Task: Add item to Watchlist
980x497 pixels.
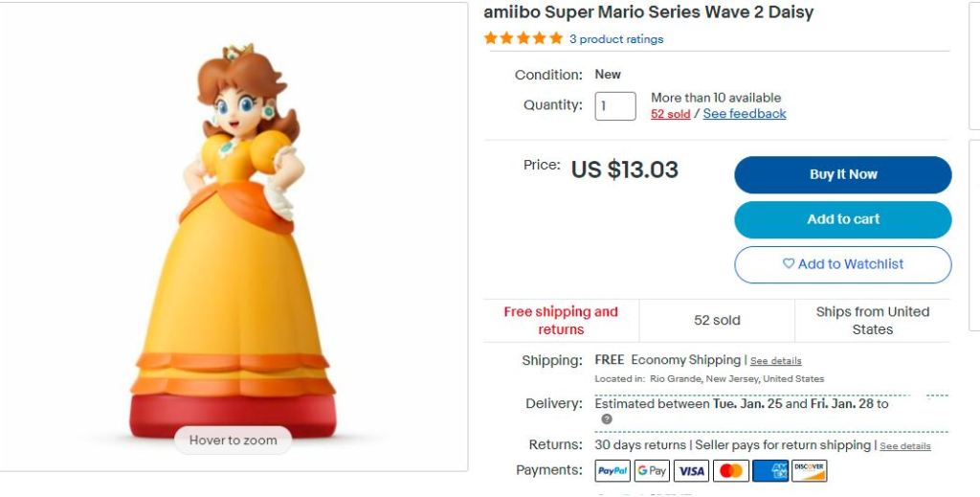Action: (842, 264)
